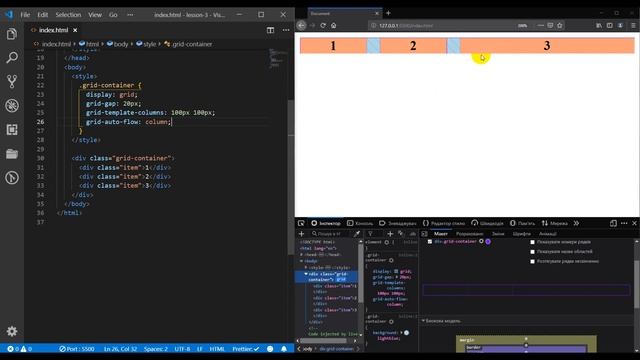The image size is (640, 360).
Task: Show errors and warnings in status bar
Action: point(19,349)
